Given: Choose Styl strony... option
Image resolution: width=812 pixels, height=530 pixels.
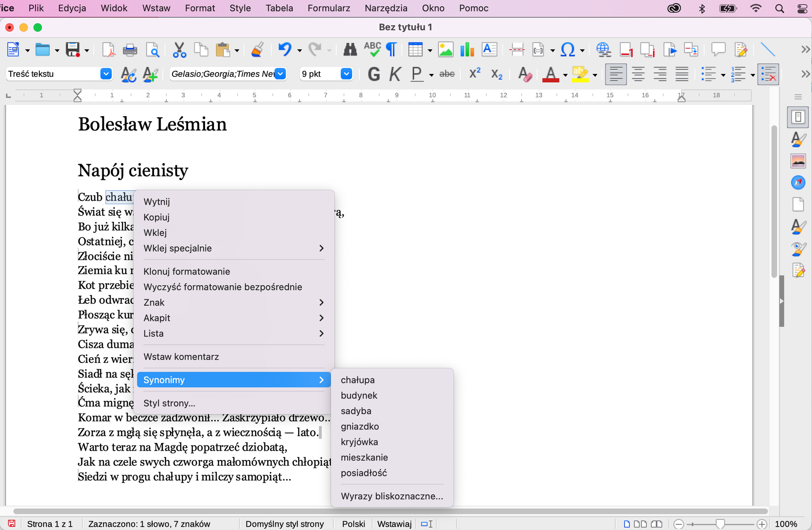Looking at the screenshot, I should [x=234, y=403].
